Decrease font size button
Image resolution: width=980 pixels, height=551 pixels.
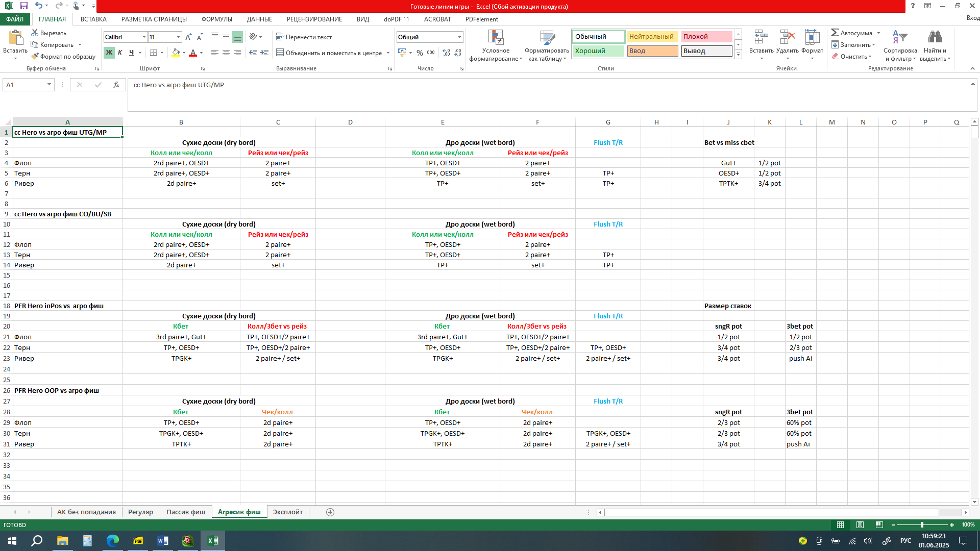click(x=200, y=37)
